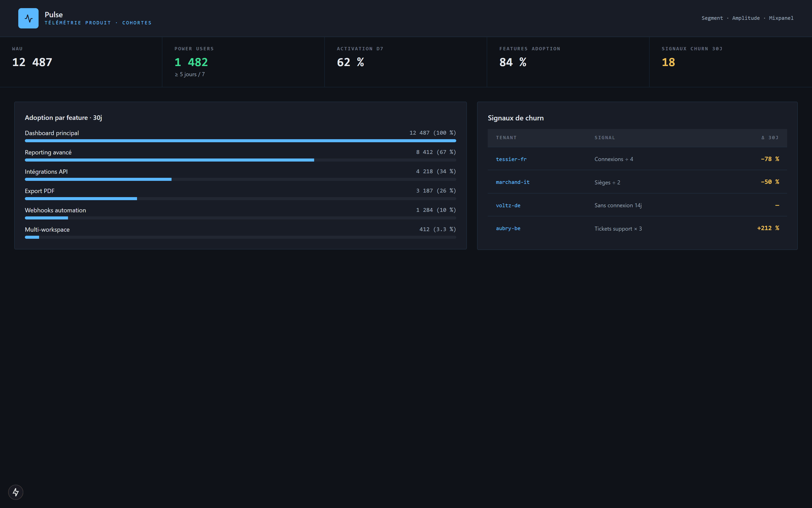This screenshot has height=508, width=812.
Task: Select the Activation D7 62 % value
Action: click(350, 62)
